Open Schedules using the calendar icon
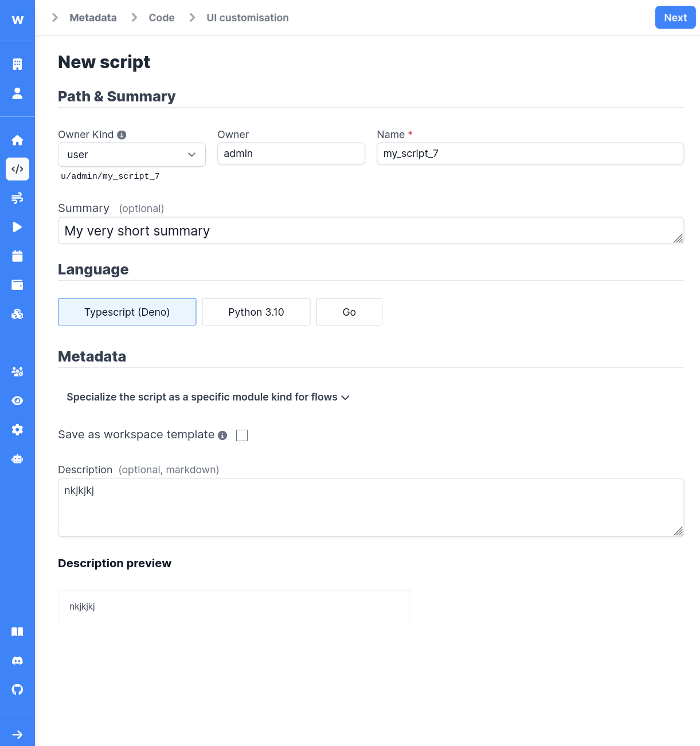Image resolution: width=700 pixels, height=746 pixels. coord(17,256)
